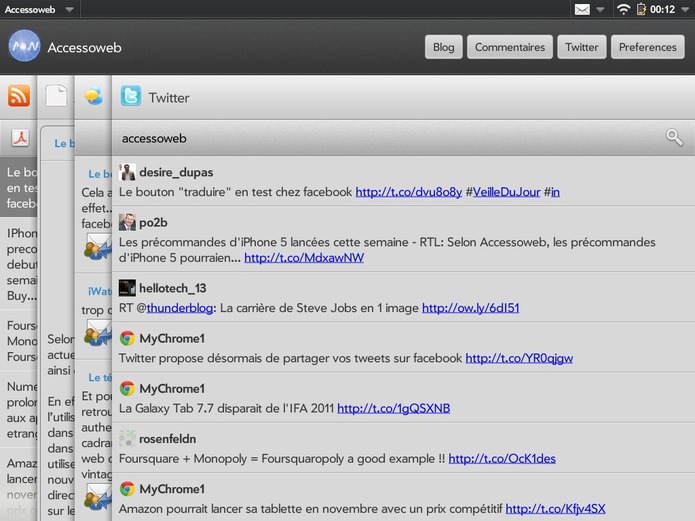This screenshot has width=695, height=521.
Task: Expand the Accessoweb app menu arrow
Action: (69, 9)
